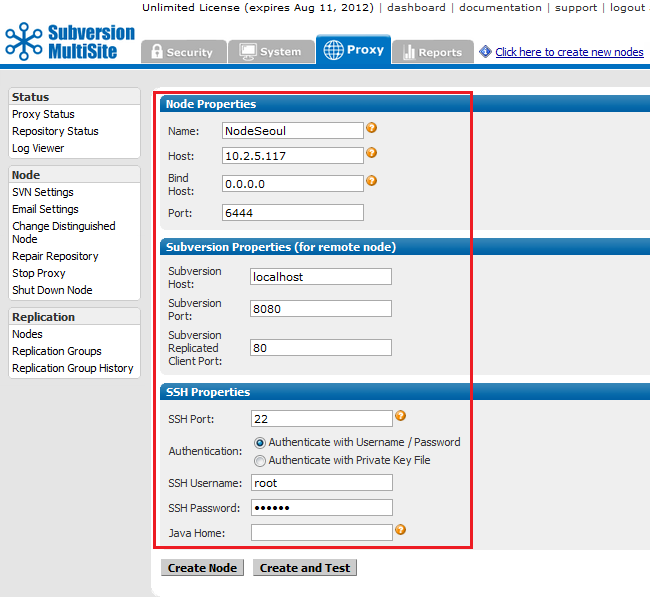The height and width of the screenshot is (597, 650).
Task: Open the Security tab
Action: tap(184, 52)
